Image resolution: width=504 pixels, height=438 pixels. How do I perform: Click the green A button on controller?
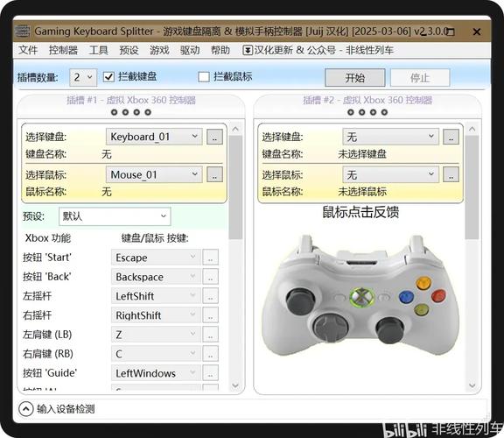(422, 310)
